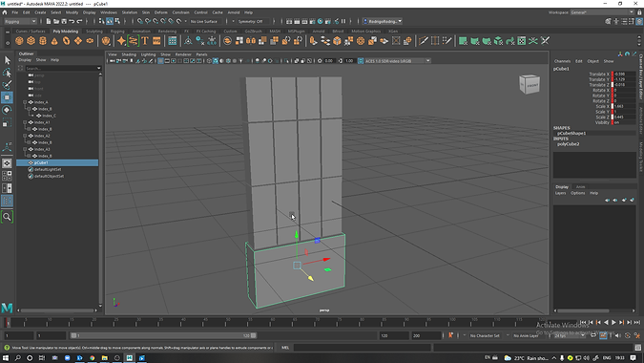Switch to the Rendering shelf tab
The image size is (644, 363).
click(167, 32)
